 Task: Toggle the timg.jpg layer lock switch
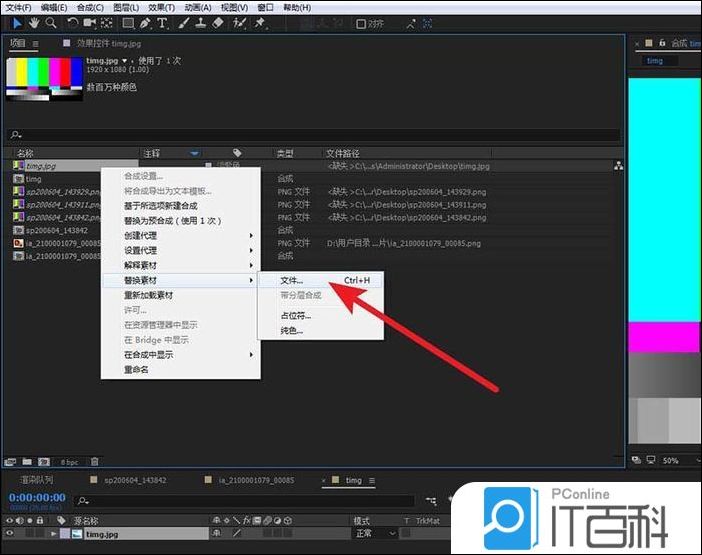39,535
